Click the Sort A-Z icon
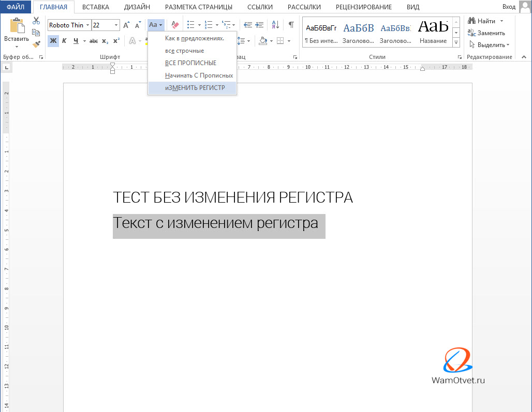This screenshot has height=412, width=532. click(275, 25)
